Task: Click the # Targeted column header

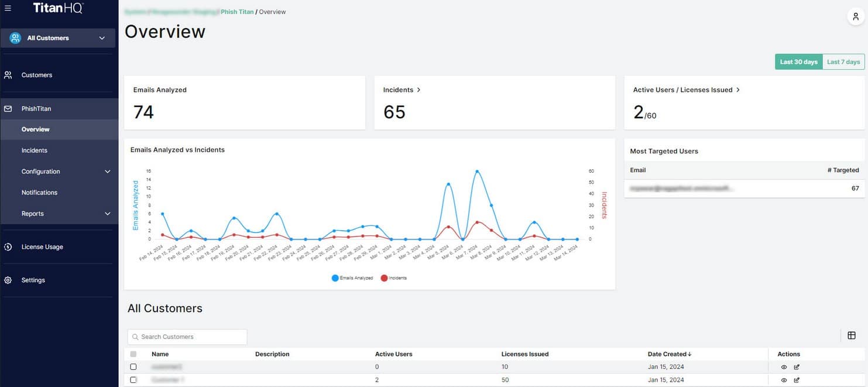Action: point(843,170)
